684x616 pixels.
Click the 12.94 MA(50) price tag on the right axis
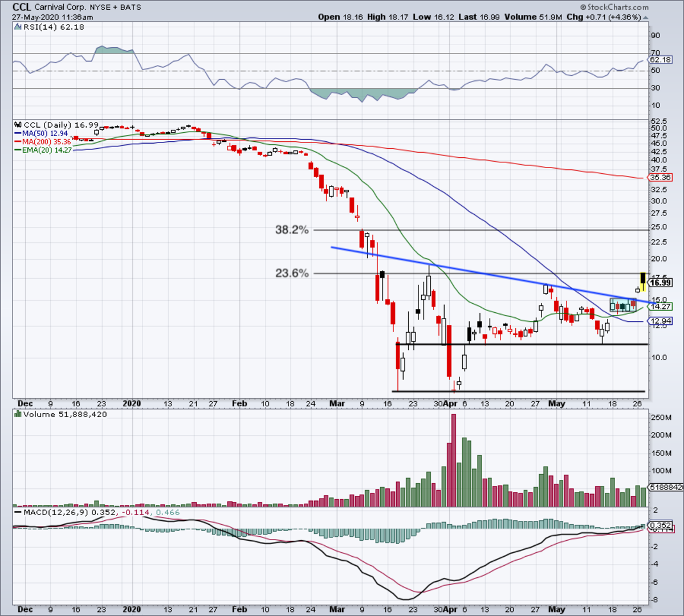[661, 321]
